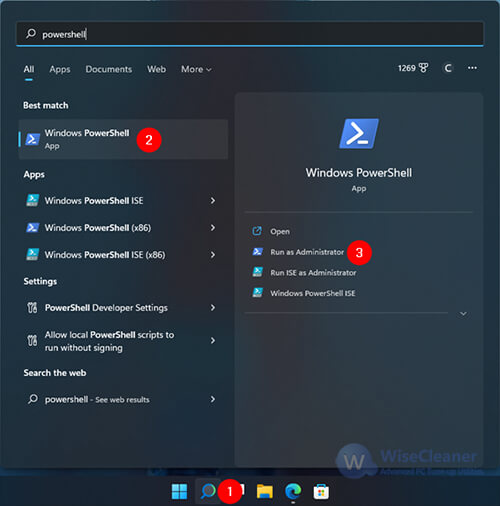The image size is (500, 506).
Task: Switch to the Documents tab
Action: 109,69
